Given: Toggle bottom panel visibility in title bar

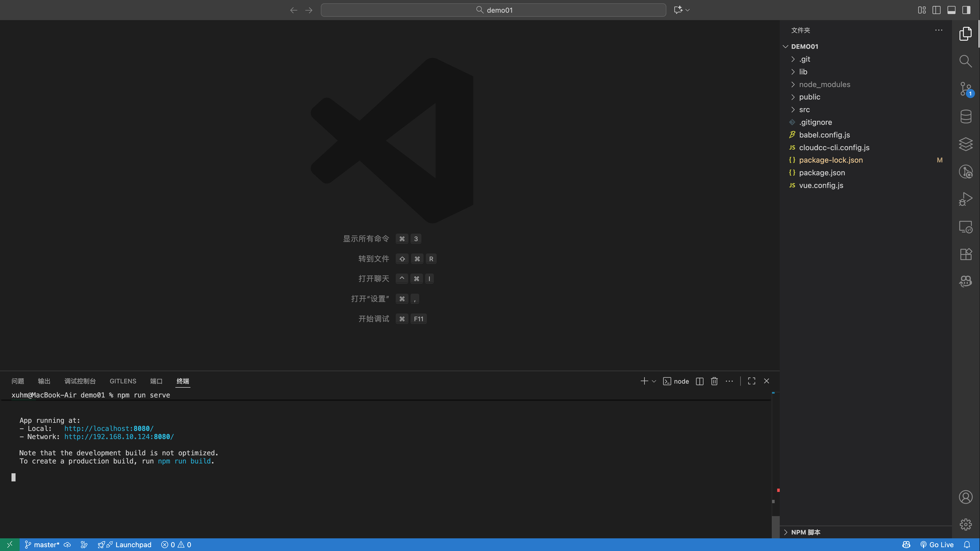Looking at the screenshot, I should 951,10.
